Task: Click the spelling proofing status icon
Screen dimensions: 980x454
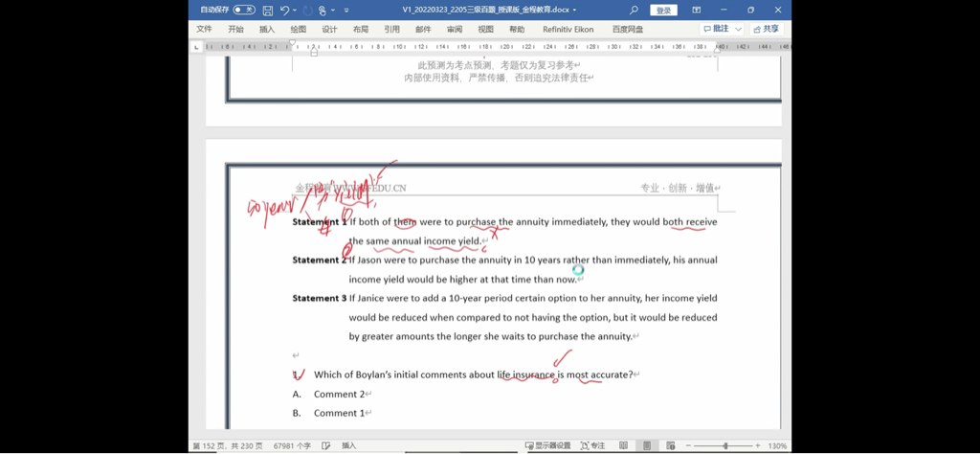Action: (x=326, y=445)
